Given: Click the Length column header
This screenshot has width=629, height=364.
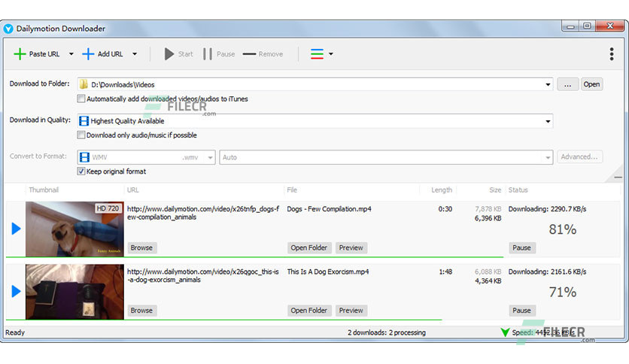Looking at the screenshot, I should coord(442,190).
